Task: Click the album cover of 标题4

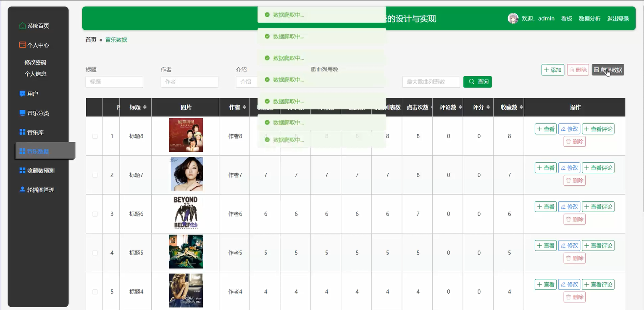Action: click(x=186, y=291)
